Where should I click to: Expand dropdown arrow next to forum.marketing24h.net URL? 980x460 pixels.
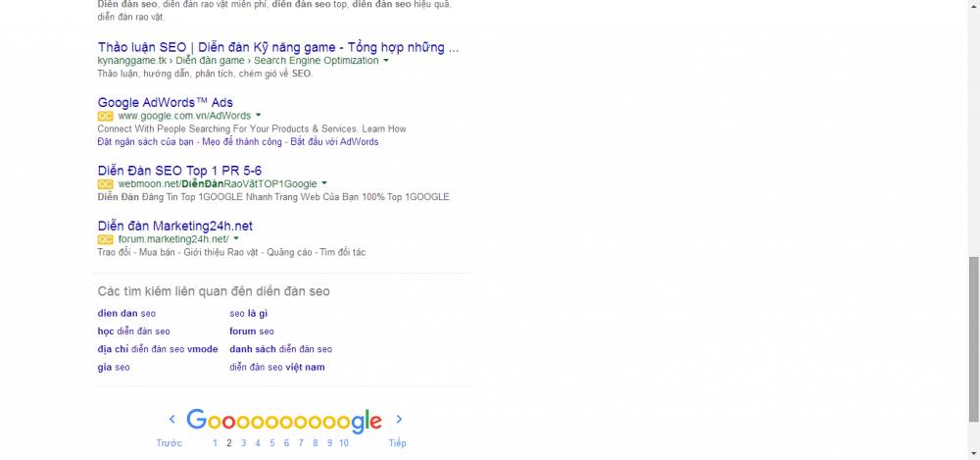[235, 239]
